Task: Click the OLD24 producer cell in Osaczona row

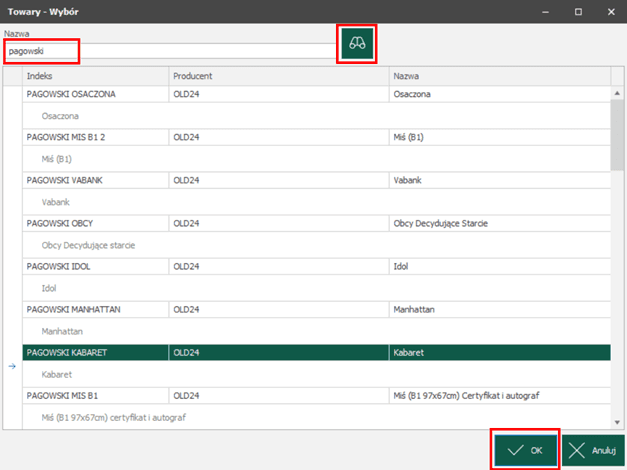Action: tap(279, 94)
